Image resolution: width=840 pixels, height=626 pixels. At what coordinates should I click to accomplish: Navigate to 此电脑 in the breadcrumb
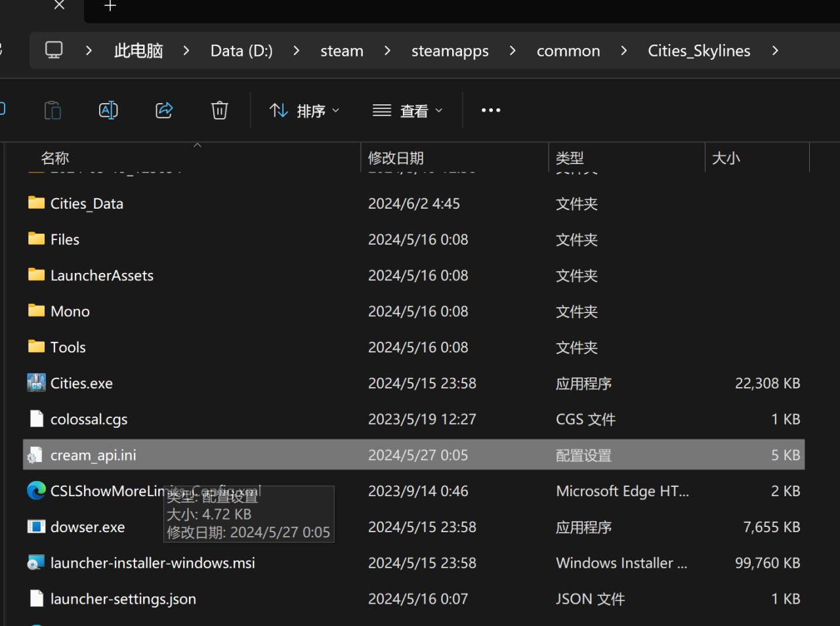click(138, 51)
